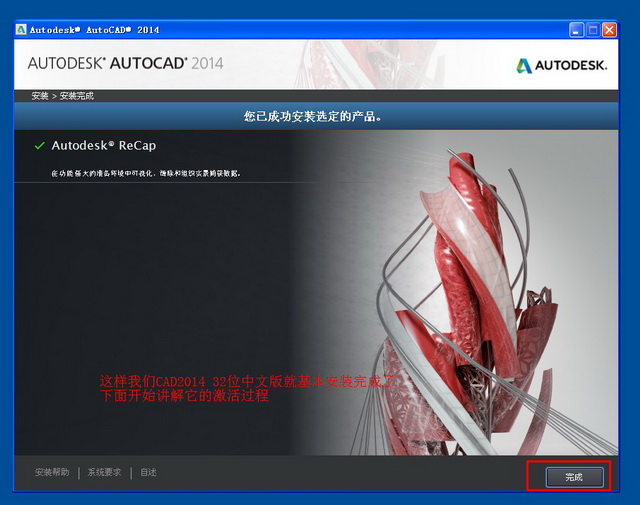Open the 安装帮助 link
The image size is (640, 505).
[x=52, y=473]
